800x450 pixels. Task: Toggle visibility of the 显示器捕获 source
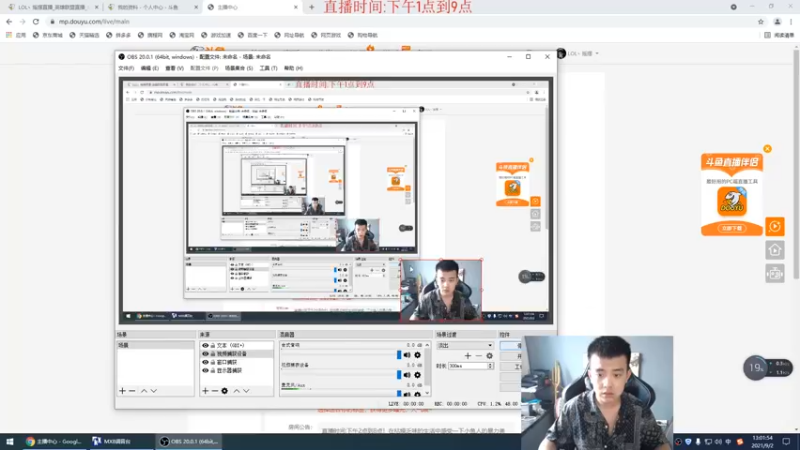point(205,370)
